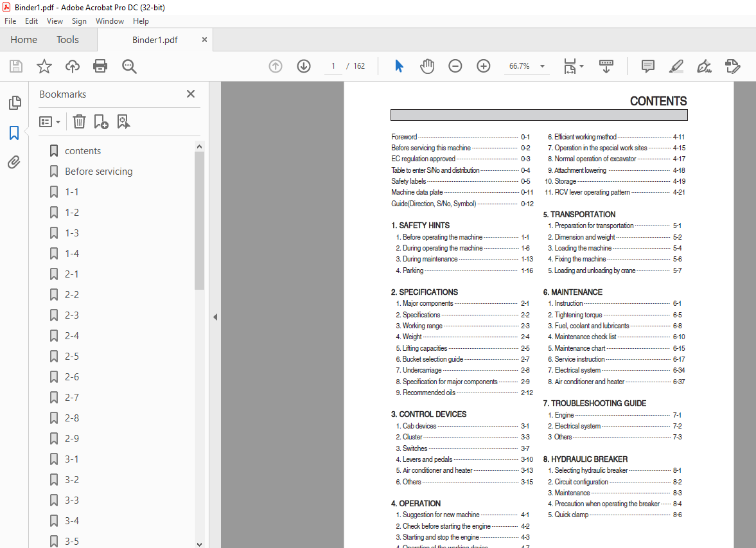
Task: Collapse the navigation pane with the arrow
Action: pos(215,317)
